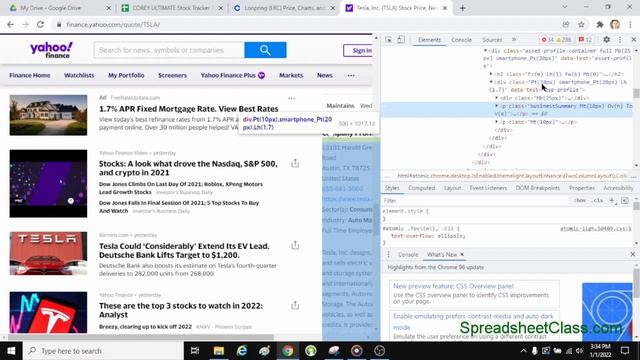Show more DevTools tabs with the chevron
The width and height of the screenshot is (640, 360).
click(x=514, y=40)
